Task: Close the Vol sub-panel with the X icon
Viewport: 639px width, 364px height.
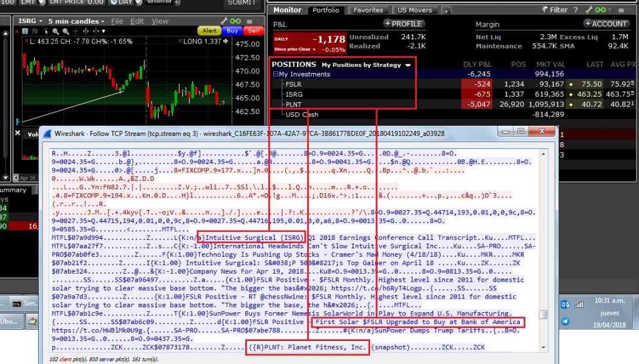Action: click(x=17, y=133)
